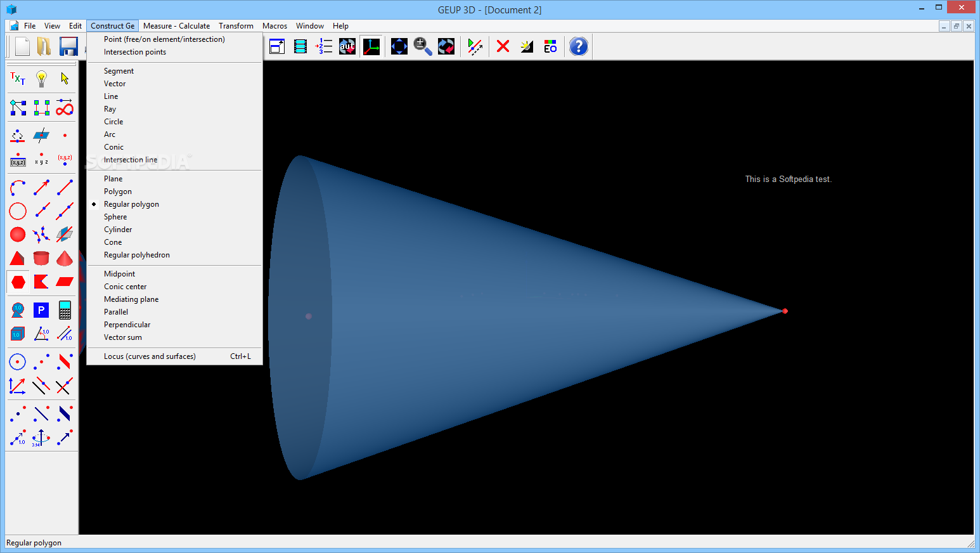Save the document using floppy disk icon
Viewport: 980px width, 553px height.
pos(68,46)
